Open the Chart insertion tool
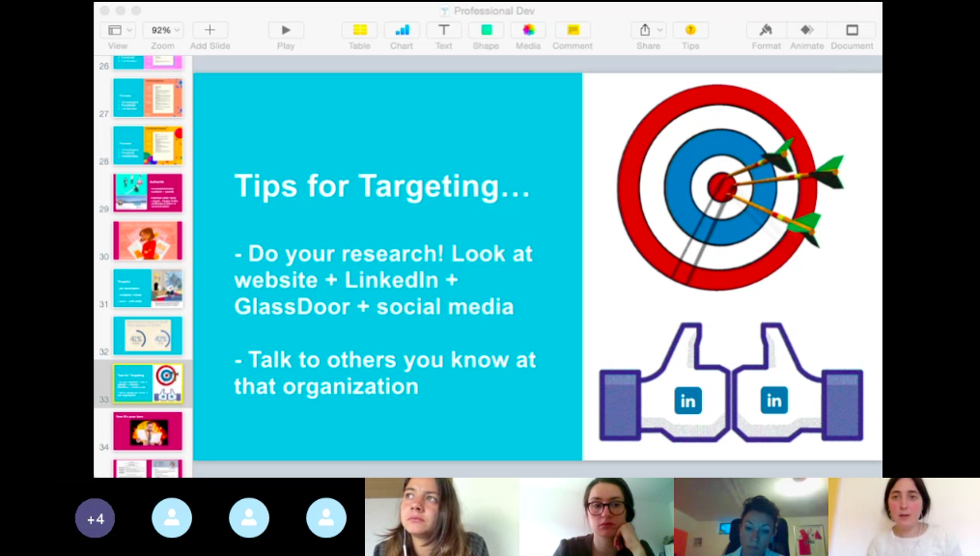 (x=402, y=30)
